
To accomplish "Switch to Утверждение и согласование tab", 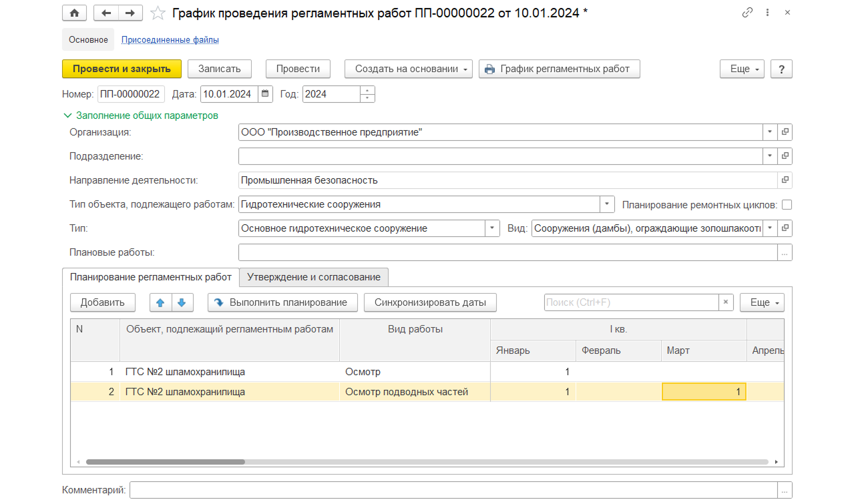I will coord(314,276).
